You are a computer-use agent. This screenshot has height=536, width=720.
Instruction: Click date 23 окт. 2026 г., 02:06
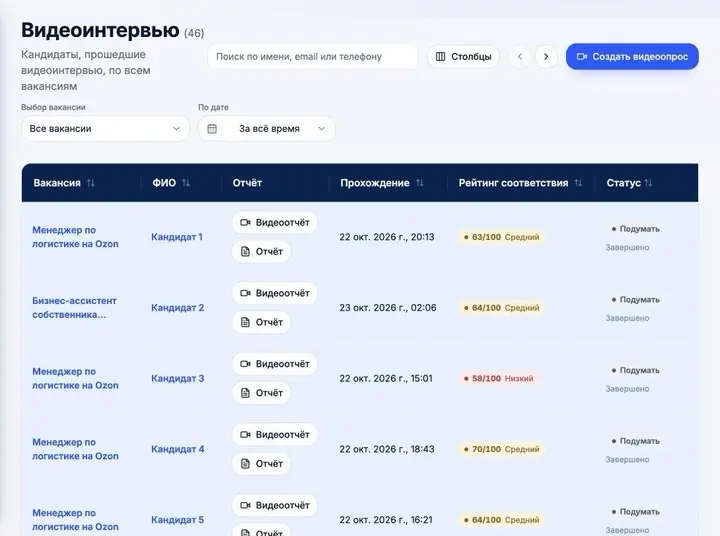click(x=388, y=308)
